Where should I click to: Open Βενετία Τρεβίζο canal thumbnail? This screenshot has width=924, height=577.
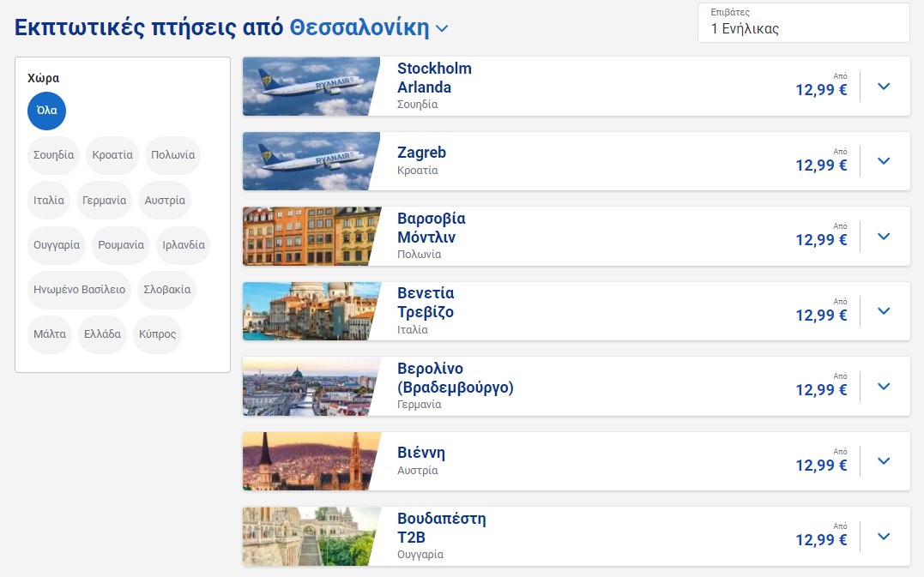click(311, 311)
